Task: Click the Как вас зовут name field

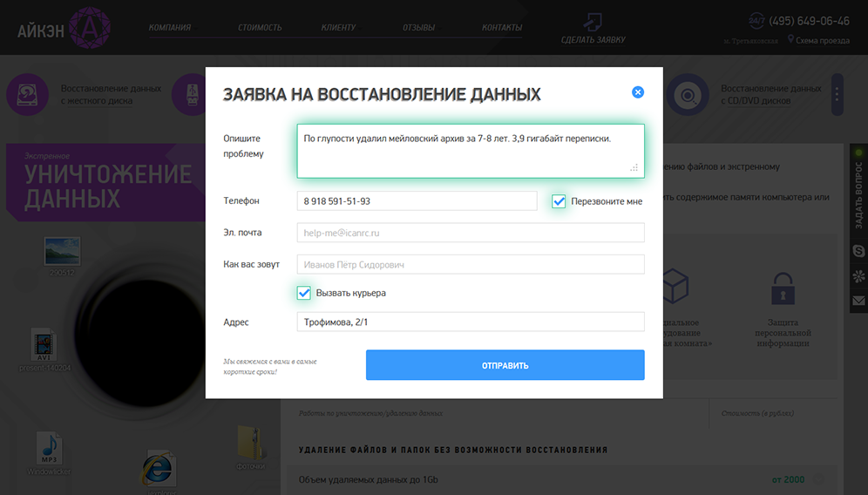Action: 471,265
